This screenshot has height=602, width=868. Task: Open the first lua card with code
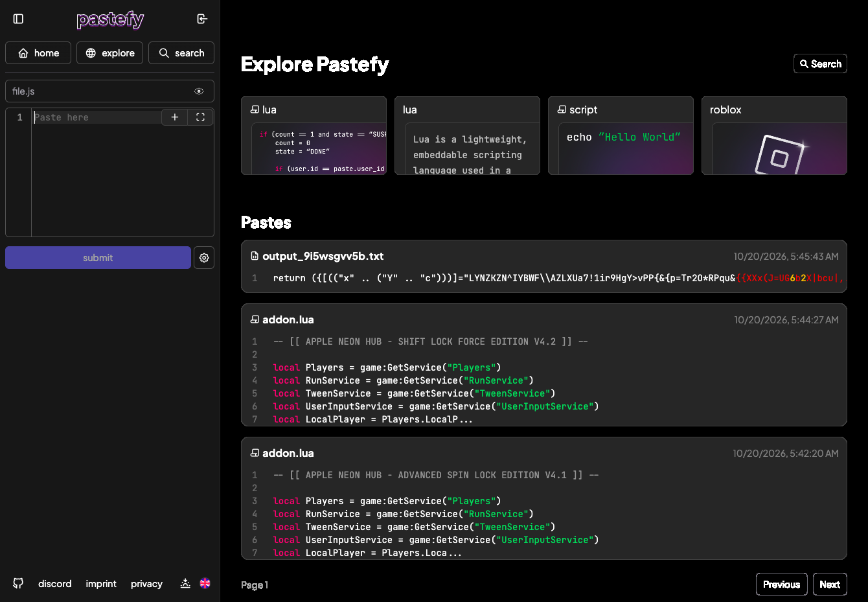click(314, 135)
